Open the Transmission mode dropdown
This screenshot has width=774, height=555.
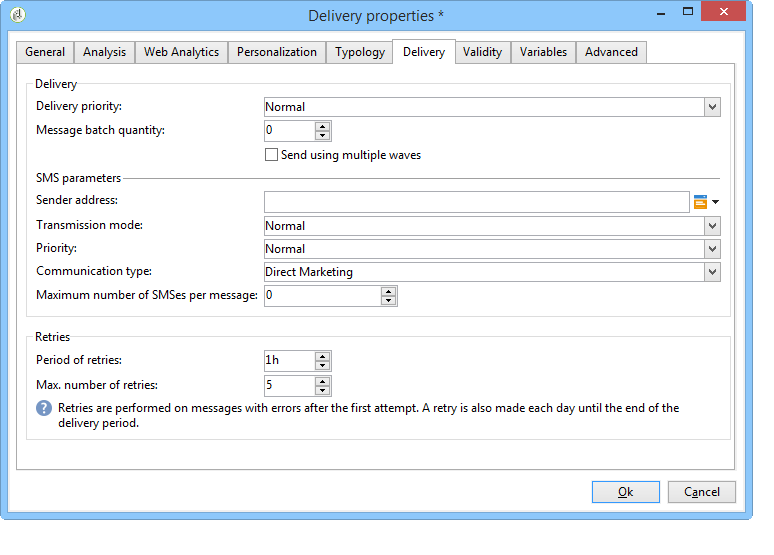[x=712, y=226]
